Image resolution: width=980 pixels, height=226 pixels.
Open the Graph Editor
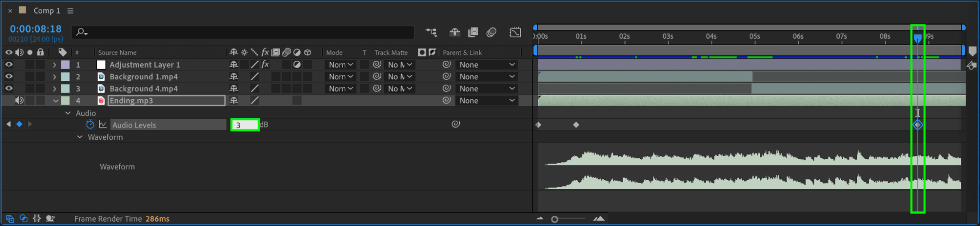tap(515, 32)
